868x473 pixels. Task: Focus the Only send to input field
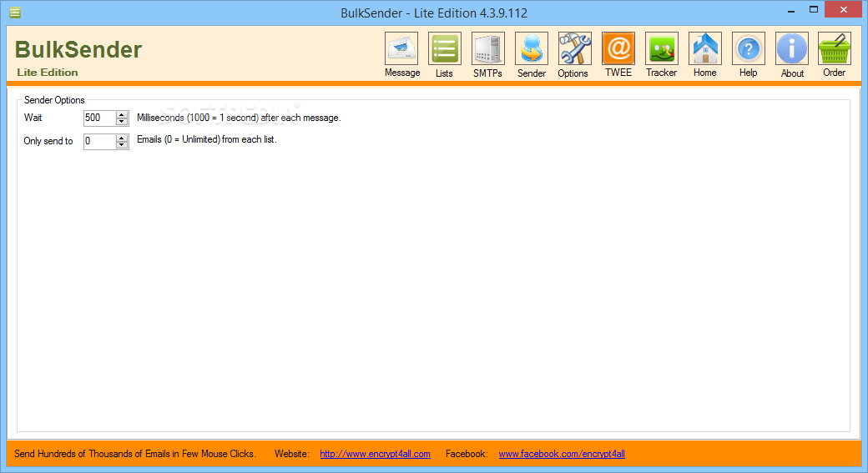99,141
